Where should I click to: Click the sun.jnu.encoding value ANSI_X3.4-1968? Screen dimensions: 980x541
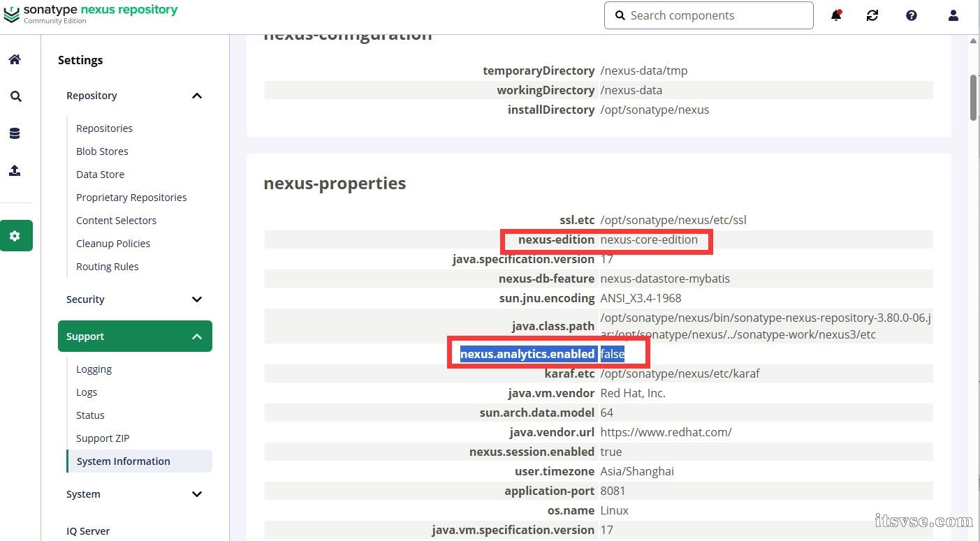pyautogui.click(x=641, y=298)
